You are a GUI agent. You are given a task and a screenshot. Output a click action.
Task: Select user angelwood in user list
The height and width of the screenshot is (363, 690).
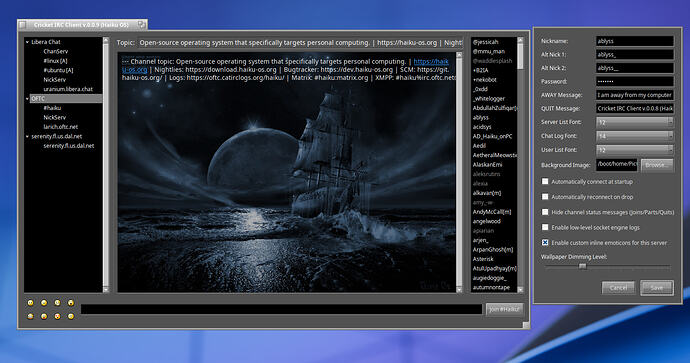click(487, 221)
